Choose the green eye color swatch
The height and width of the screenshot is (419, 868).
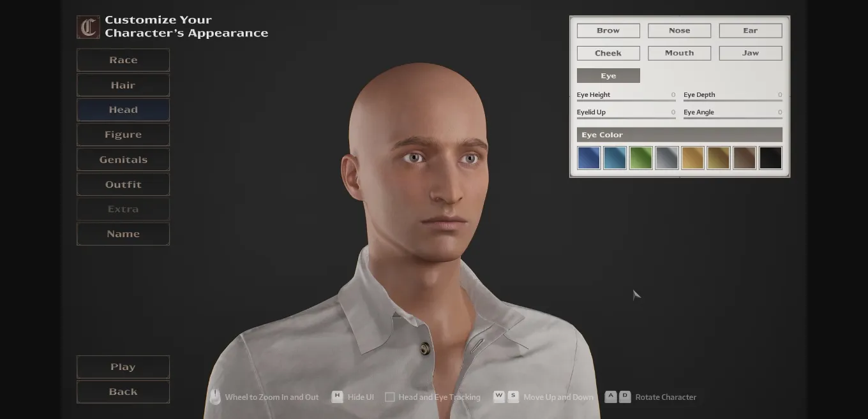coord(641,158)
